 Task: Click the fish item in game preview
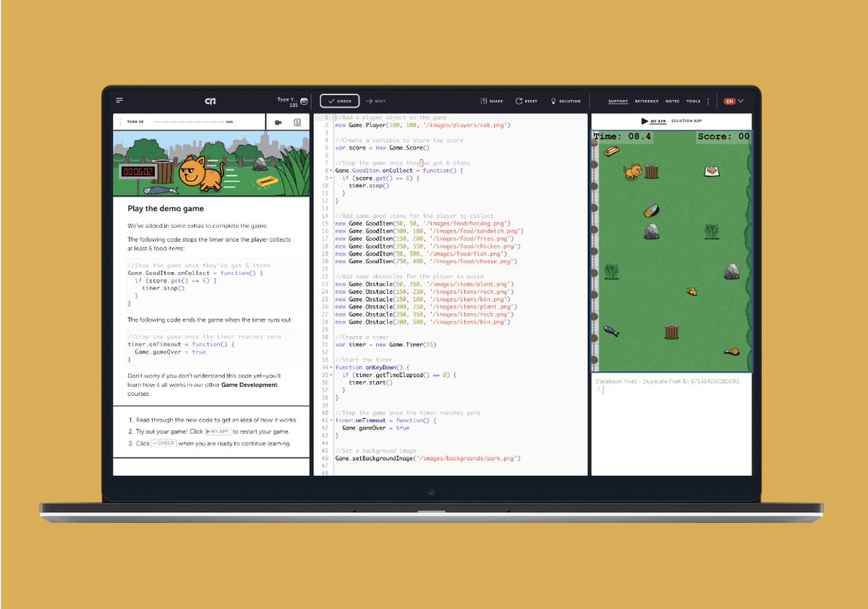611,331
